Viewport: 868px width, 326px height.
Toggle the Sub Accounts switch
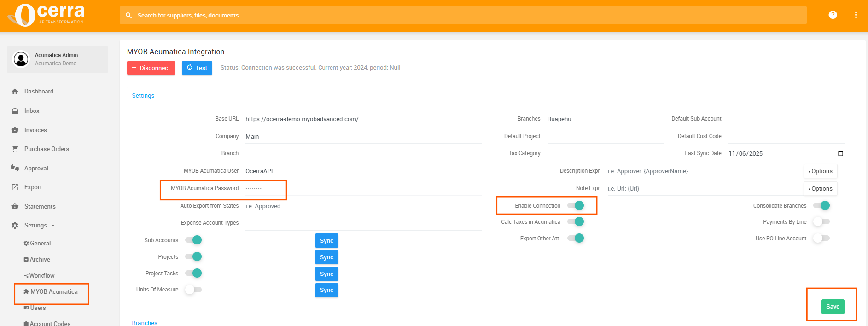(x=193, y=240)
